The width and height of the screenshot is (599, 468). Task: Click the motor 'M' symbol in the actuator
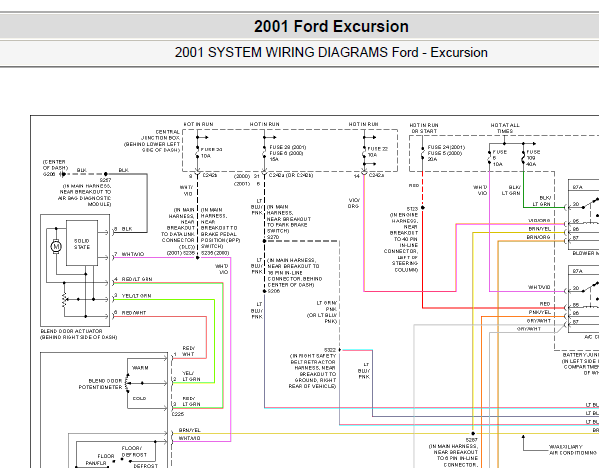point(56,246)
